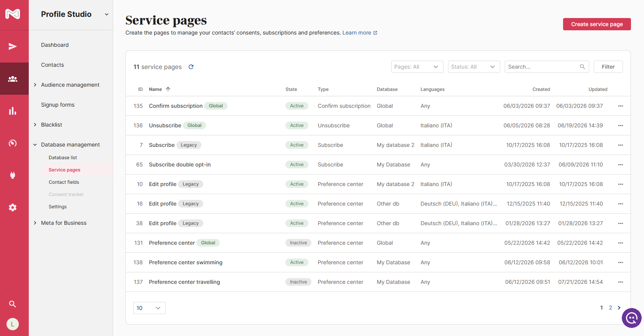Open Dashboard in the side menu

(x=55, y=45)
